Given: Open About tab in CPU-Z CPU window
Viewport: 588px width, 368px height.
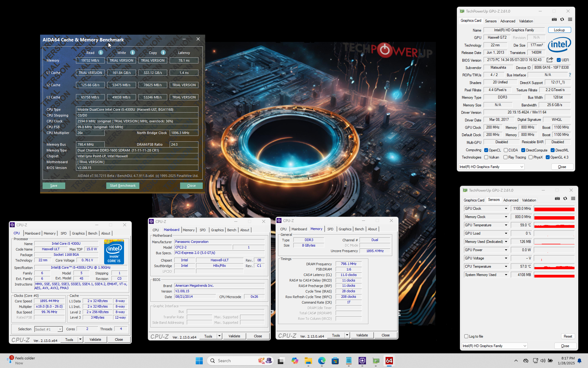Looking at the screenshot, I should [x=106, y=233].
